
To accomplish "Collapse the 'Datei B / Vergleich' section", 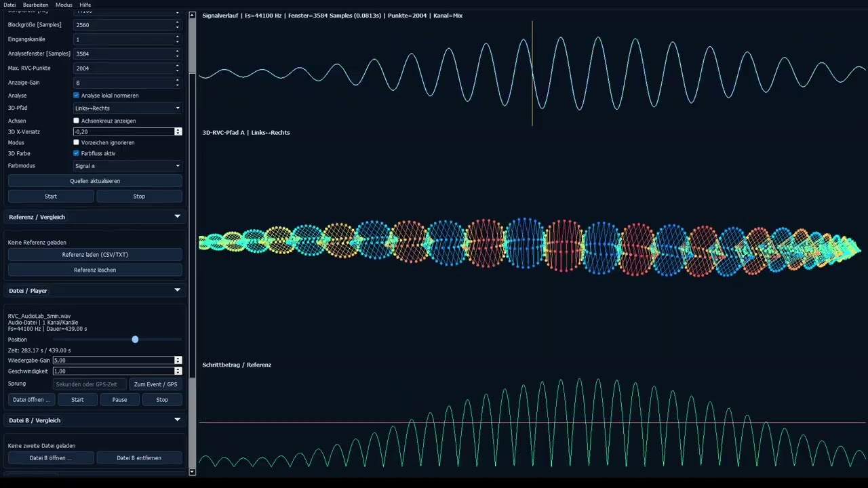I will tap(95, 420).
